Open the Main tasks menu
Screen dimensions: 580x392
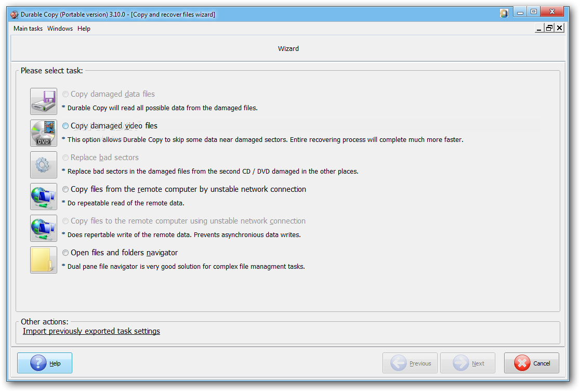click(28, 29)
